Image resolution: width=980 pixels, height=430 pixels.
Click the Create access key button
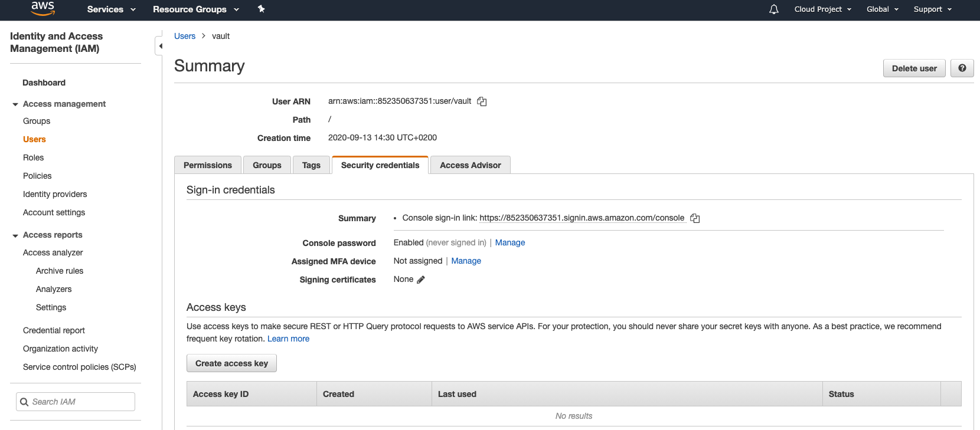coord(231,363)
